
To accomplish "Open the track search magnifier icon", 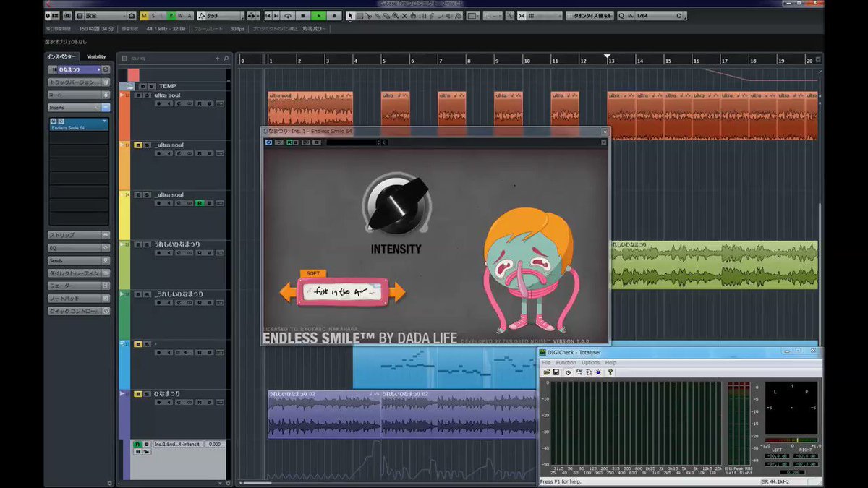I will coord(226,59).
